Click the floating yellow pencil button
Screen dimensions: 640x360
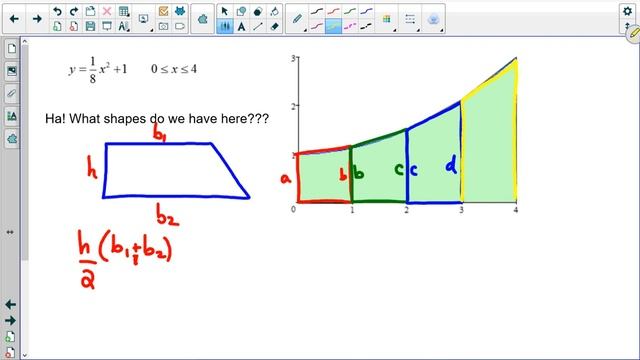click(x=634, y=33)
